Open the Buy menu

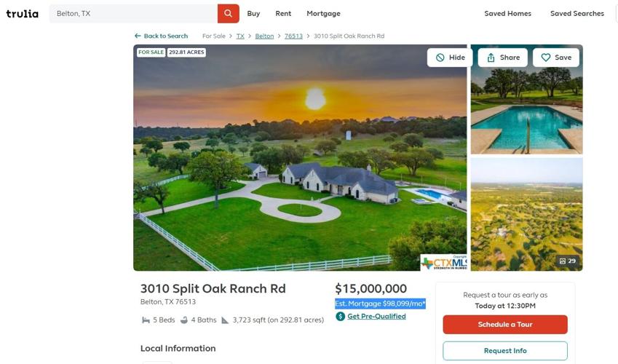(x=253, y=13)
